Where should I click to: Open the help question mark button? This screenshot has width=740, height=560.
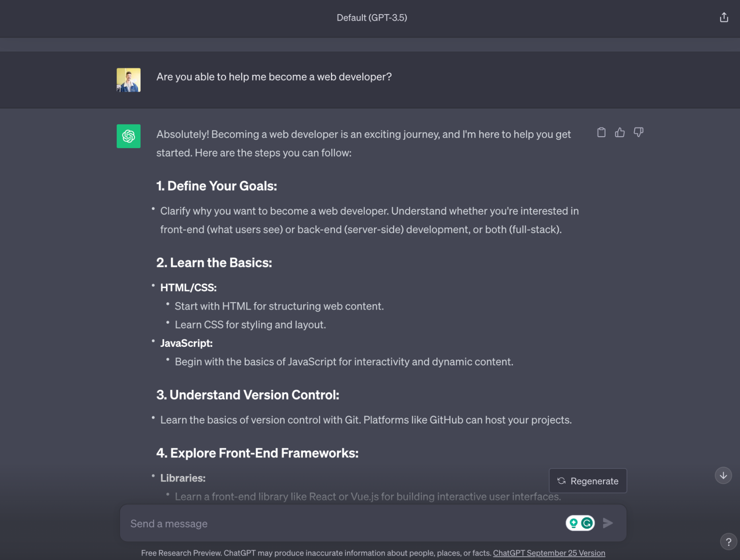728,542
